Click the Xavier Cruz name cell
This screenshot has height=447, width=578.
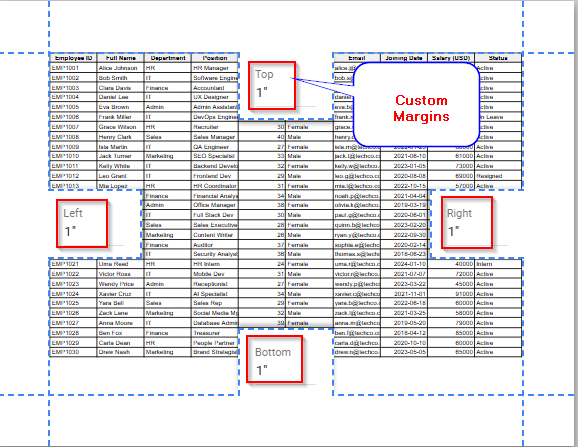click(121, 294)
